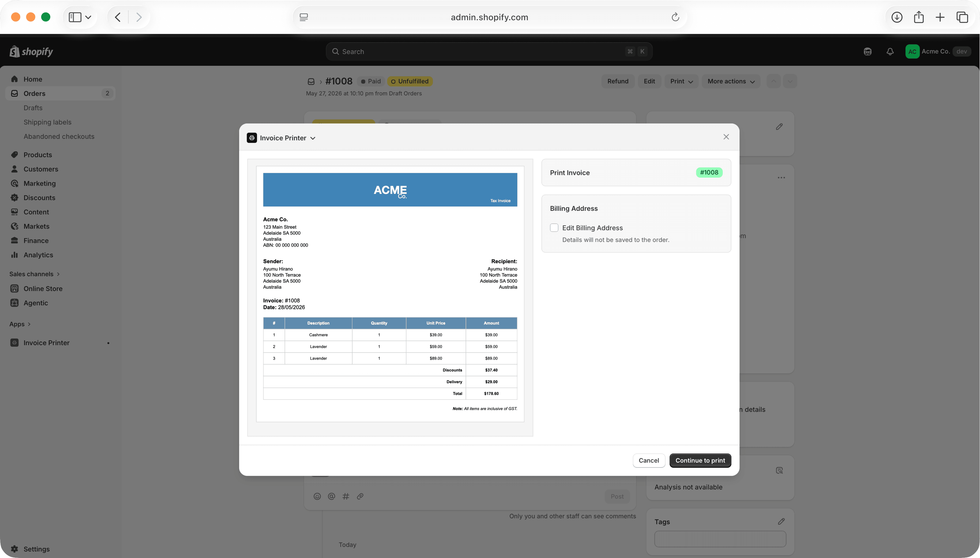Click the invoice preview page

(390, 294)
